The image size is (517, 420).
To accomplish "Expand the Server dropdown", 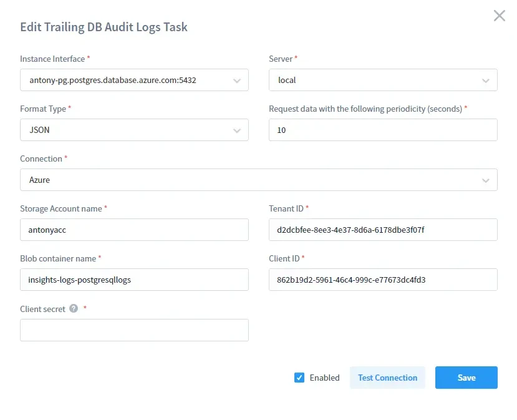I will point(486,80).
